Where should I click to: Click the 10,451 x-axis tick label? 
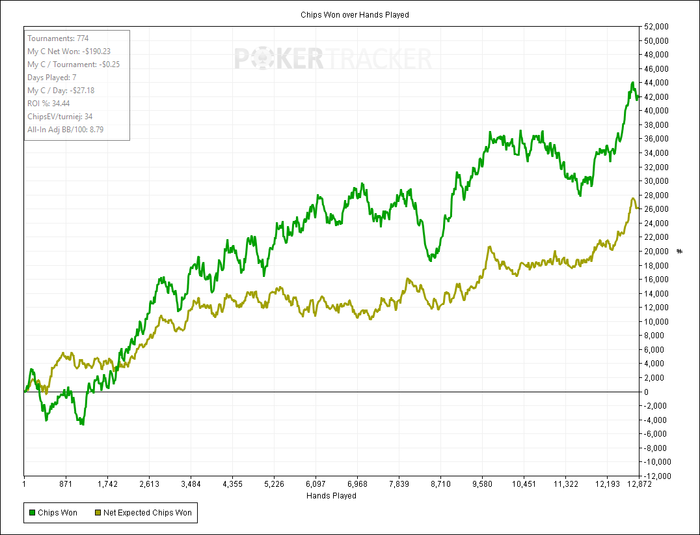point(524,484)
